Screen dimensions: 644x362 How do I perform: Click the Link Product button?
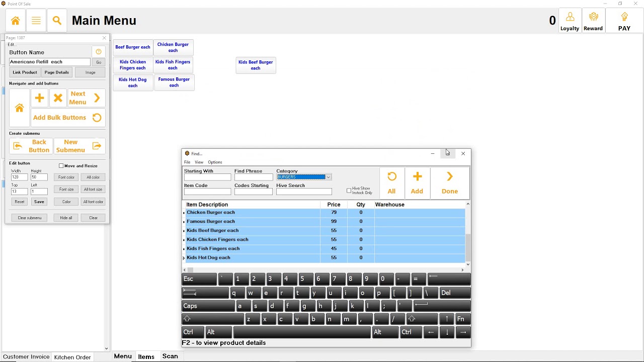pos(25,72)
